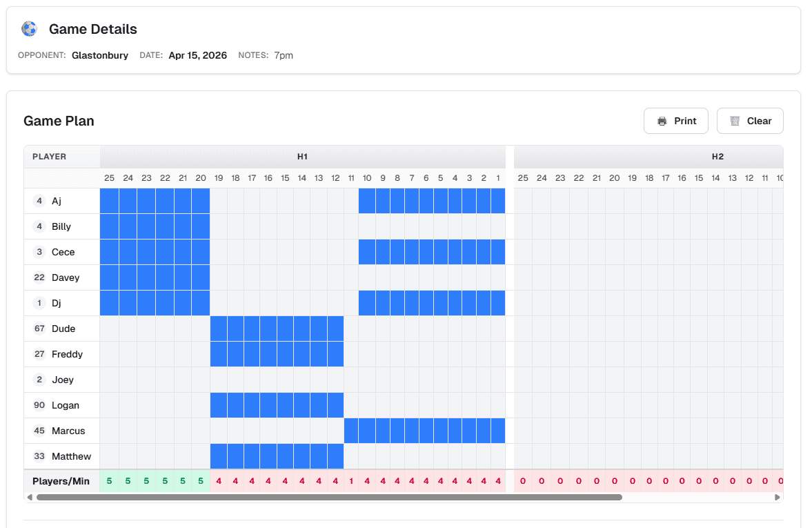
Task: Click the printer icon on the Print button
Action: (663, 120)
